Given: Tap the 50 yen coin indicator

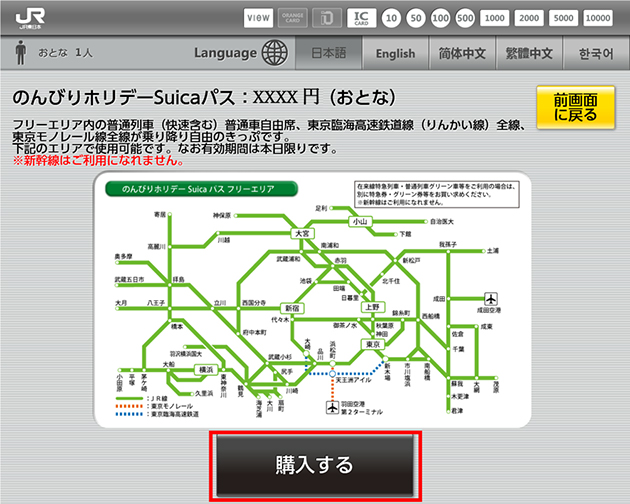Looking at the screenshot, I should [416, 18].
